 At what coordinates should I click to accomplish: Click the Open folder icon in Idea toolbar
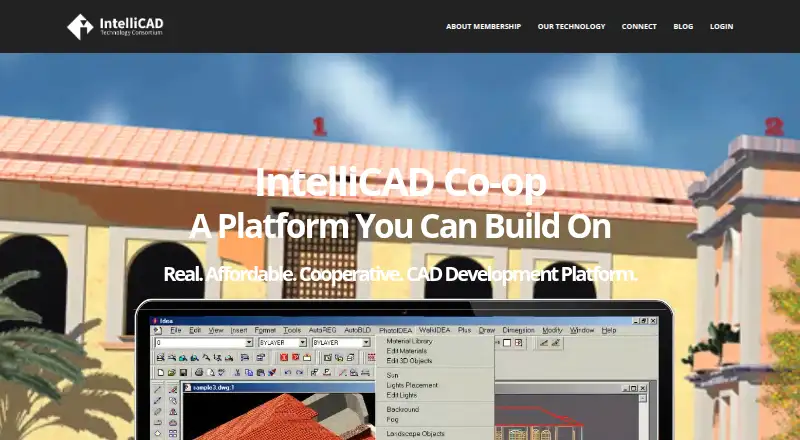coord(171,373)
